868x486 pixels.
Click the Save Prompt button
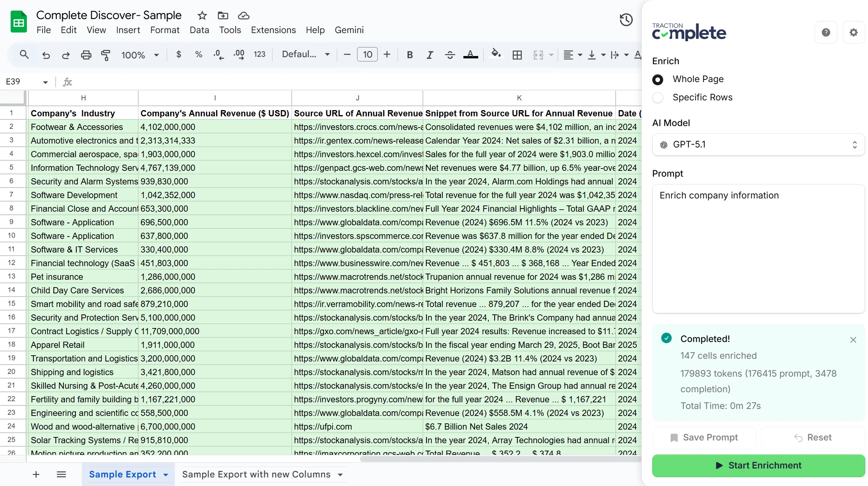tap(704, 437)
